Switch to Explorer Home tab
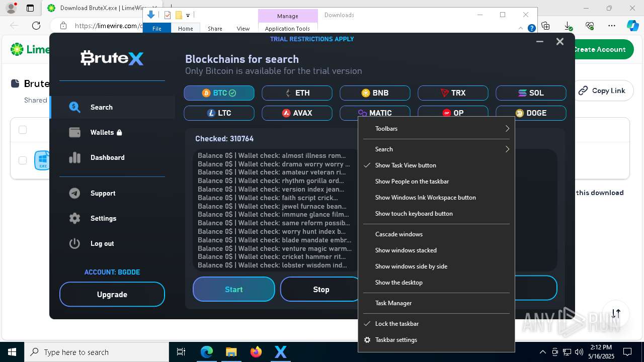 tap(185, 29)
